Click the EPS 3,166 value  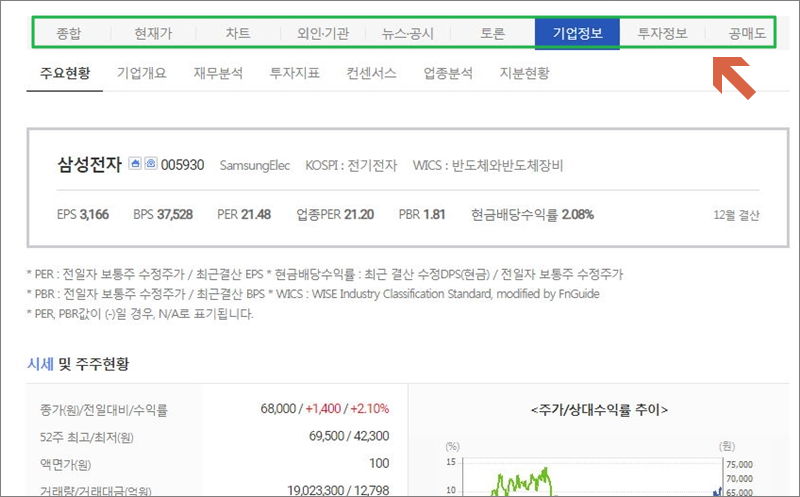83,214
